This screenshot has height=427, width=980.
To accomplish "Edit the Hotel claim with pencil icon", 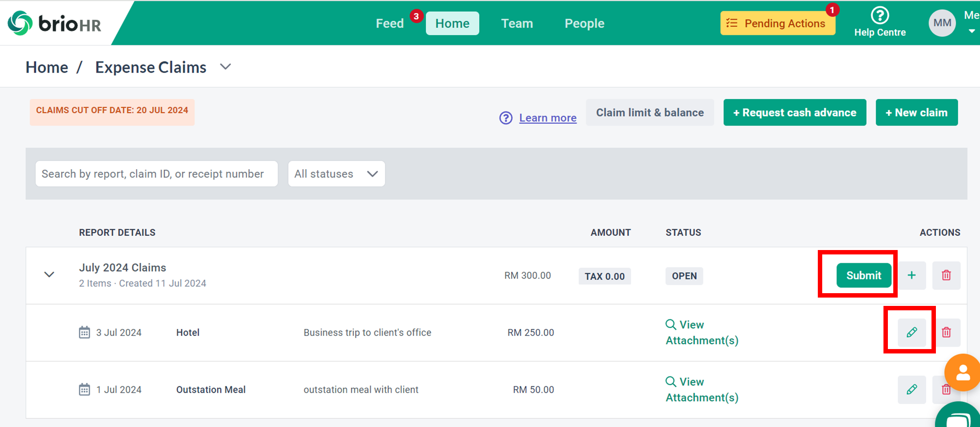I will (x=911, y=332).
